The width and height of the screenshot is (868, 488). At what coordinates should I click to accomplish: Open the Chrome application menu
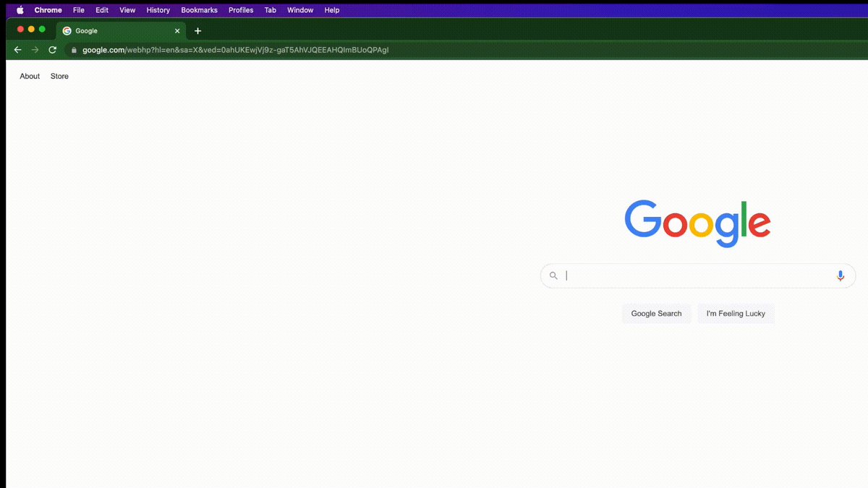48,10
